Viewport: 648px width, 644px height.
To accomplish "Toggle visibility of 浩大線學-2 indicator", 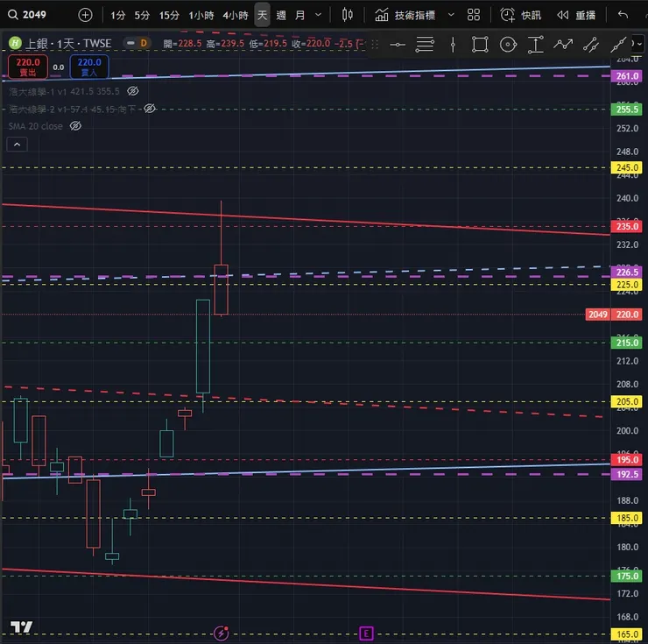I will click(x=149, y=109).
